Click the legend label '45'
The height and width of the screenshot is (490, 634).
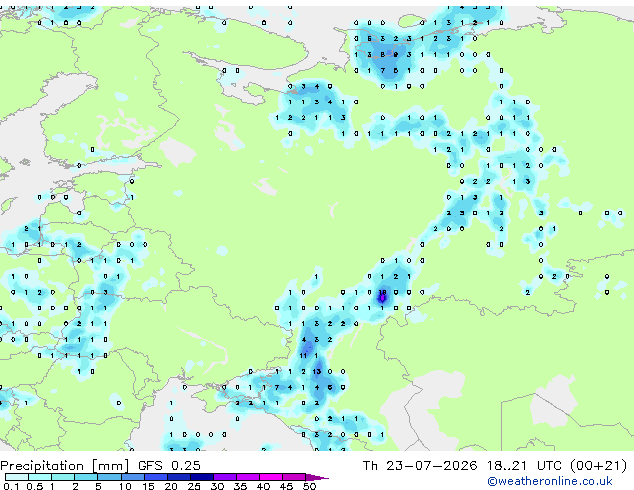point(286,486)
